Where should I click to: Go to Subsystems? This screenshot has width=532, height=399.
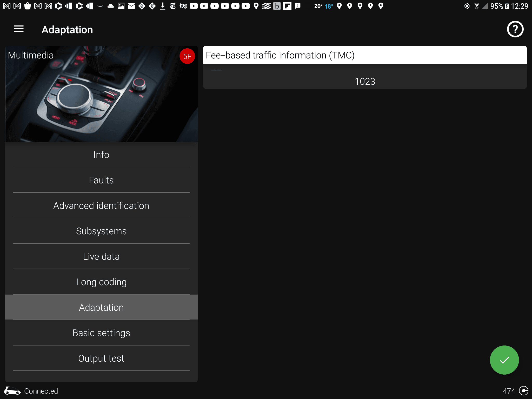[x=101, y=231]
